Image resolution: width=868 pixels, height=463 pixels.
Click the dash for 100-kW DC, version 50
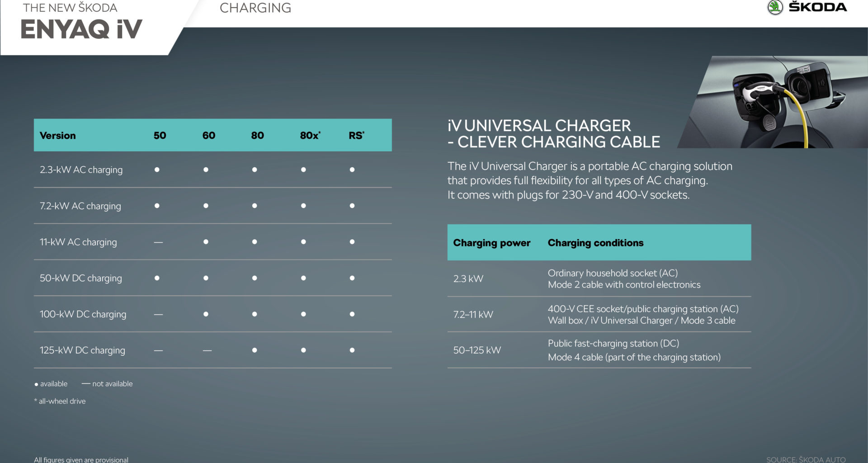(x=158, y=314)
